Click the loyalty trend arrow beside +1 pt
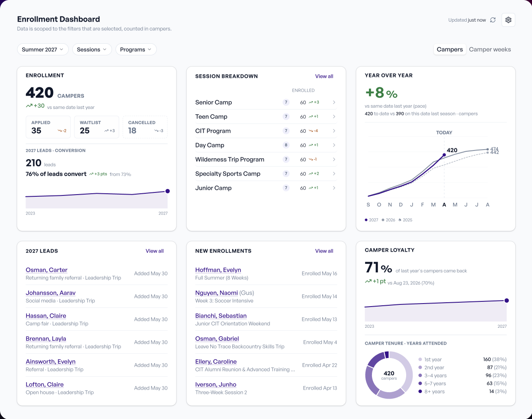532x419 pixels. 368,281
